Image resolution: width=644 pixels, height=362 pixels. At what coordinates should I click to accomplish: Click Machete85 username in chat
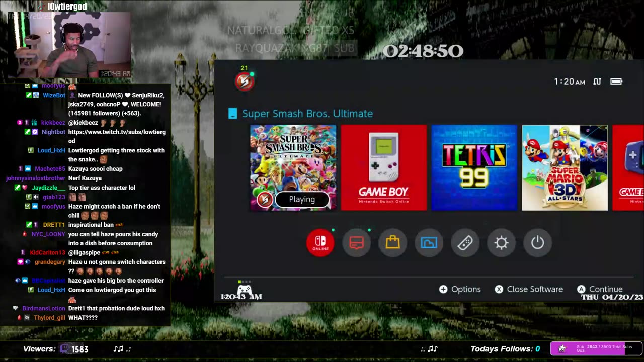pos(50,169)
